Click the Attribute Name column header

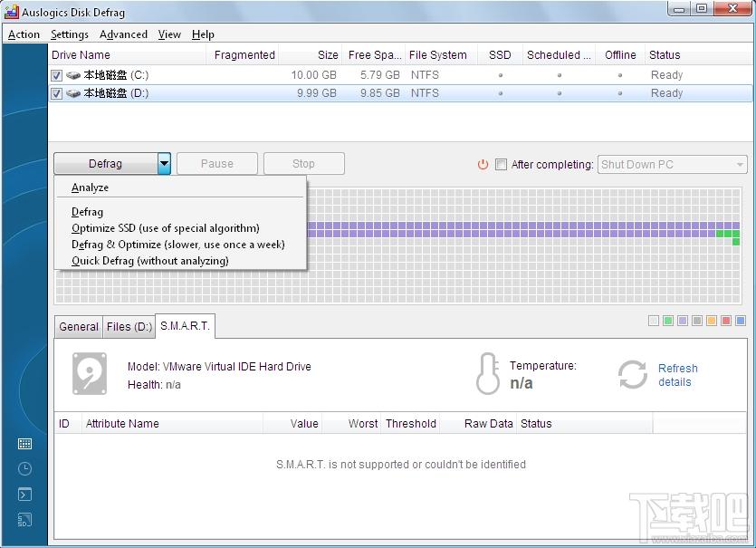172,424
